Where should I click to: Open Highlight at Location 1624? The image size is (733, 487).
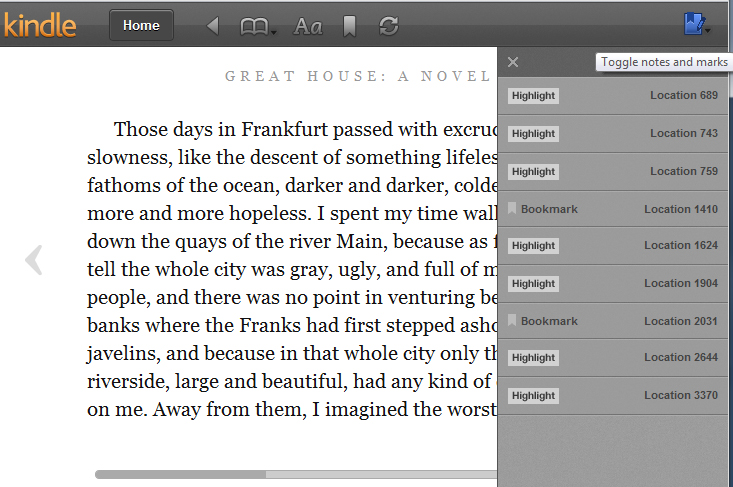[x=613, y=246]
